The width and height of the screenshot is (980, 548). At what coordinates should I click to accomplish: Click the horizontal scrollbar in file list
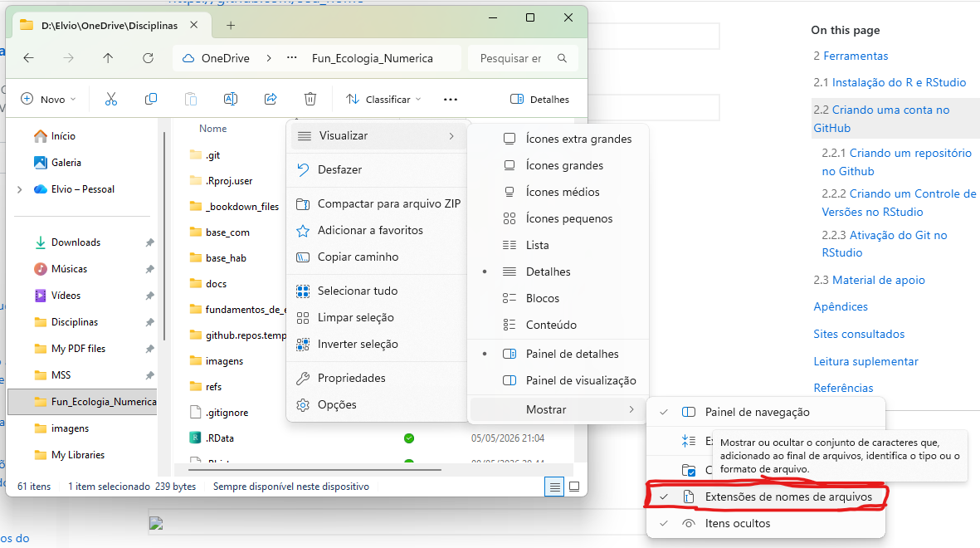[315, 469]
